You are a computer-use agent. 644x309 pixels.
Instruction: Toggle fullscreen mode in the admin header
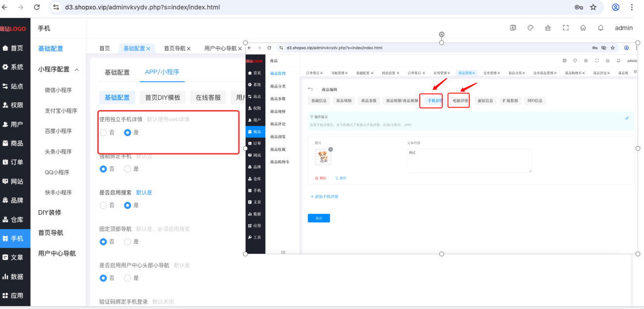(566, 28)
